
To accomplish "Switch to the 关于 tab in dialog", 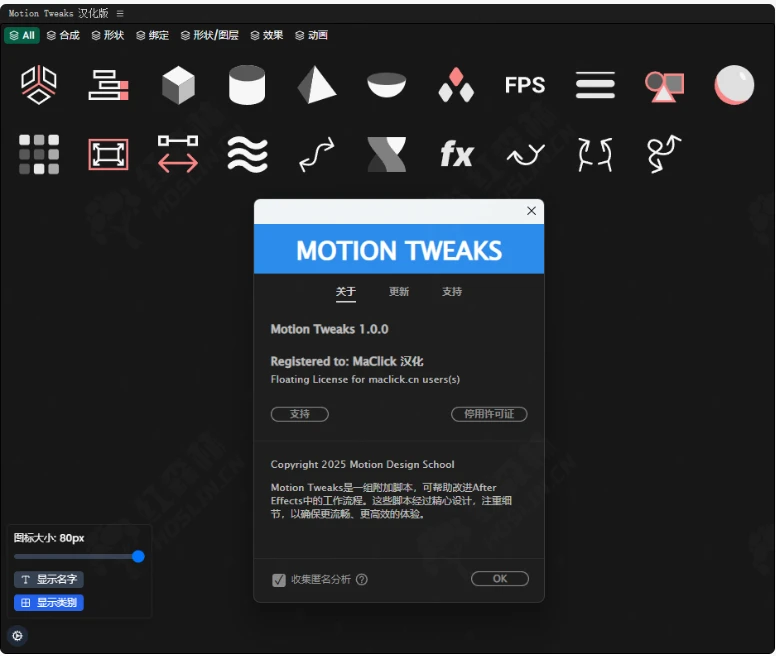I will coord(345,292).
